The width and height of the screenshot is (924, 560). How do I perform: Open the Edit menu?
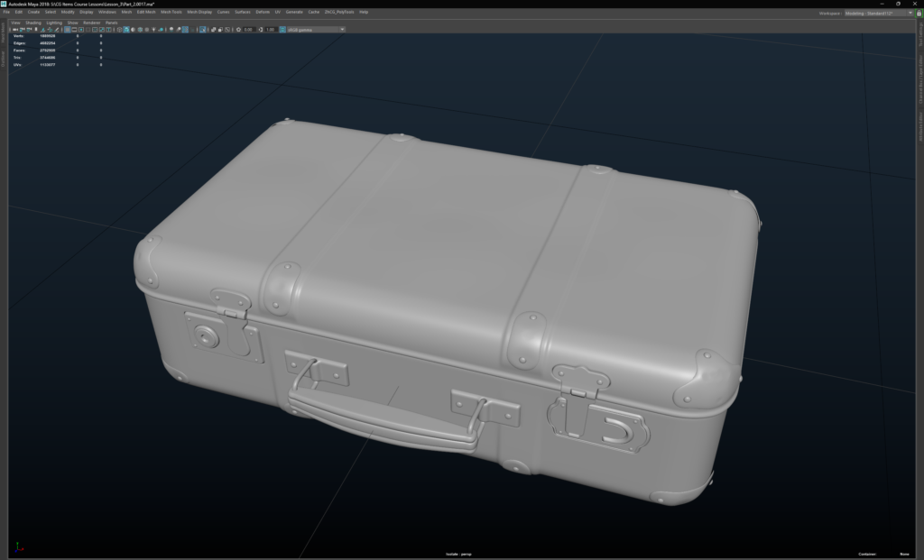(x=19, y=12)
